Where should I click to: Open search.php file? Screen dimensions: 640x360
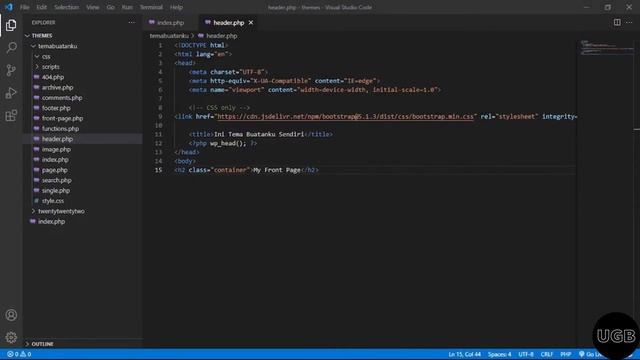pyautogui.click(x=56, y=180)
